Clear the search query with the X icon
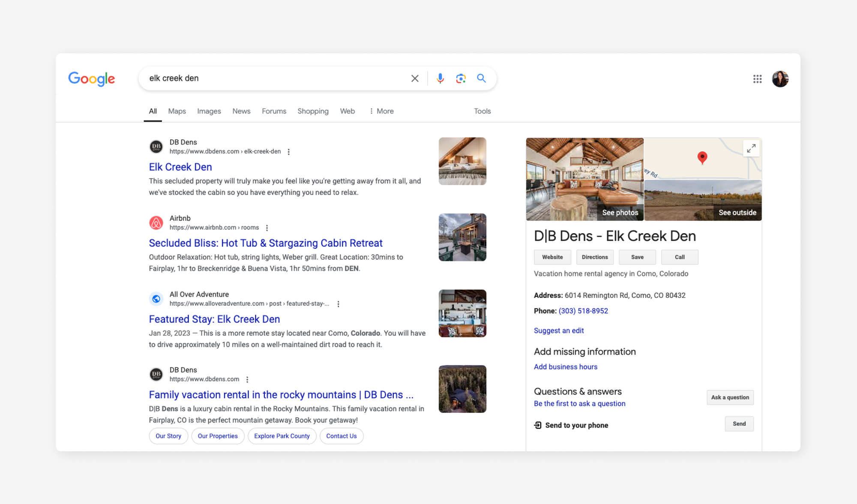This screenshot has height=504, width=857. click(x=414, y=78)
